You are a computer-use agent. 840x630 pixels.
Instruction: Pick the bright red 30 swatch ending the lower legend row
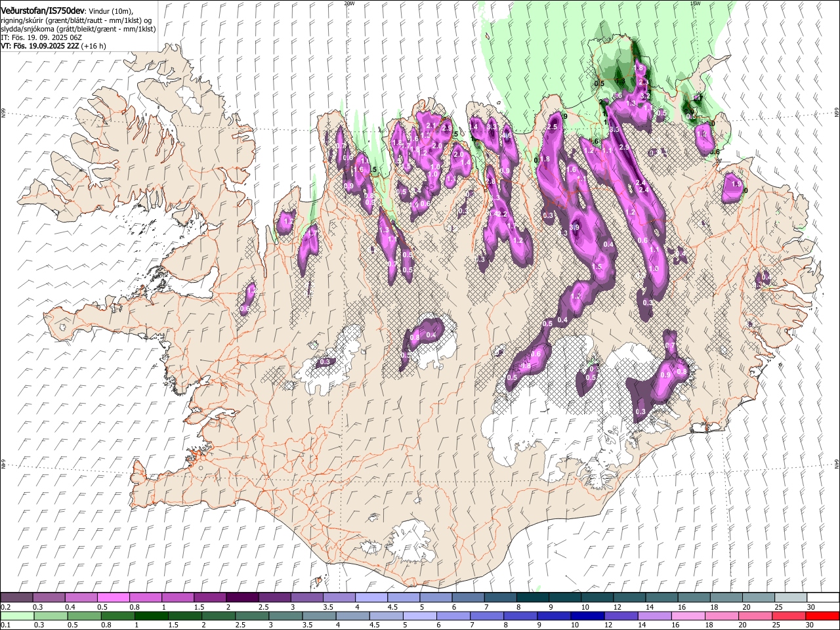tap(822, 616)
